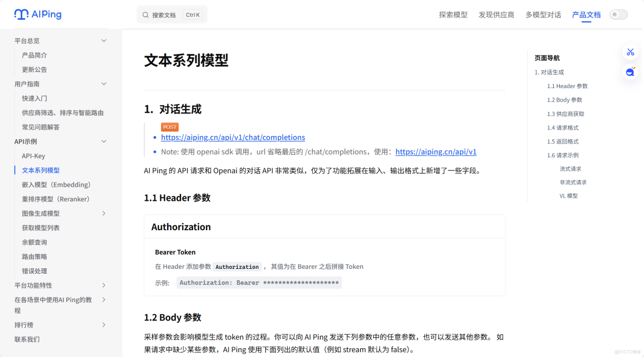The height and width of the screenshot is (357, 644).
Task: Collapse the 平台总览 section chevron
Action: [x=104, y=40]
